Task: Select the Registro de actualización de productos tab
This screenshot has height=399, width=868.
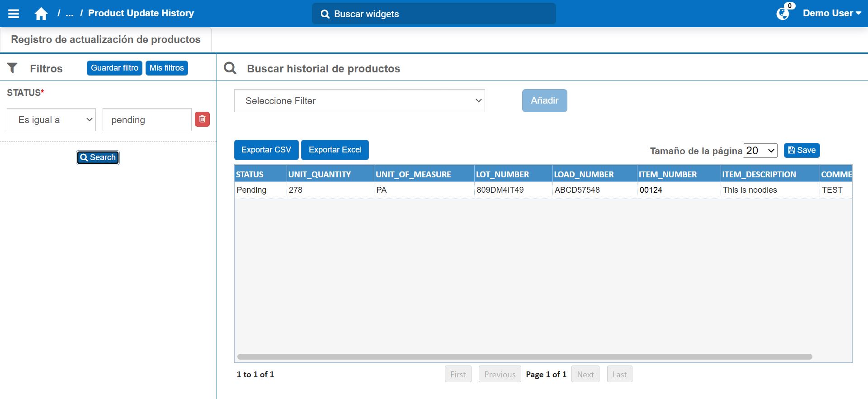Action: pyautogui.click(x=106, y=40)
